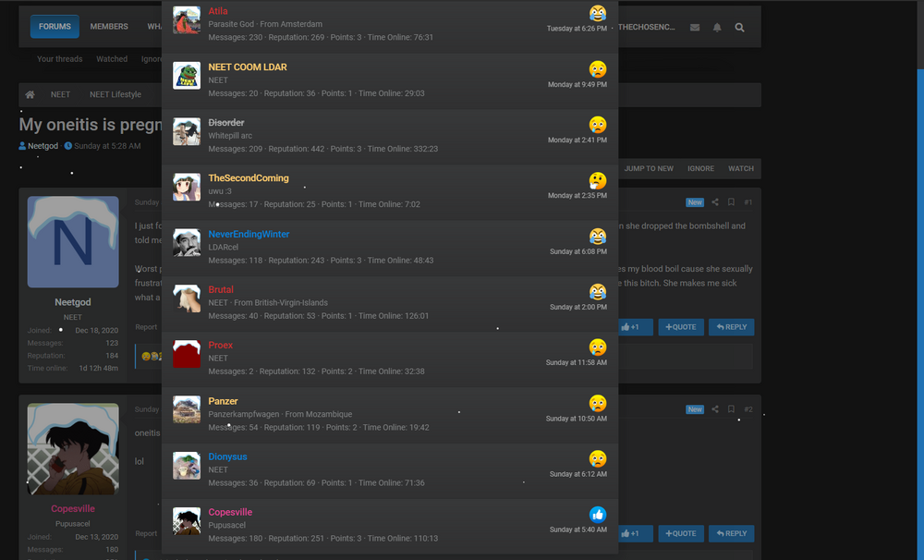The width and height of the screenshot is (924, 560).
Task: Click the Ignore thread button
Action: pos(700,168)
